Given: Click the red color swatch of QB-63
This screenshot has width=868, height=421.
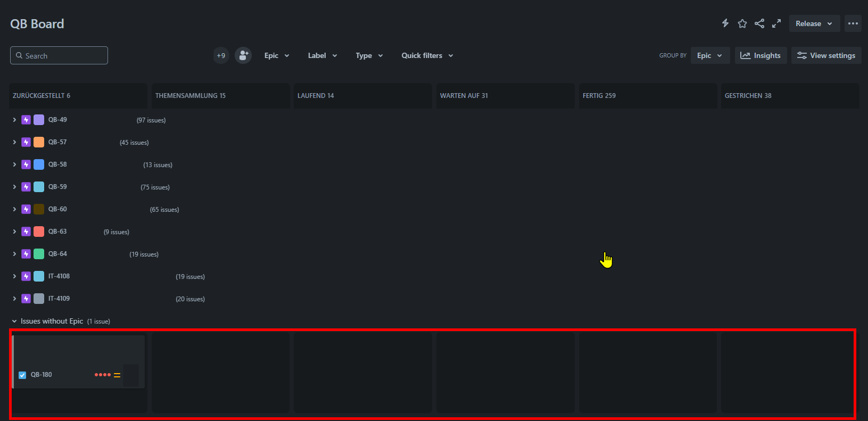Looking at the screenshot, I should point(39,232).
